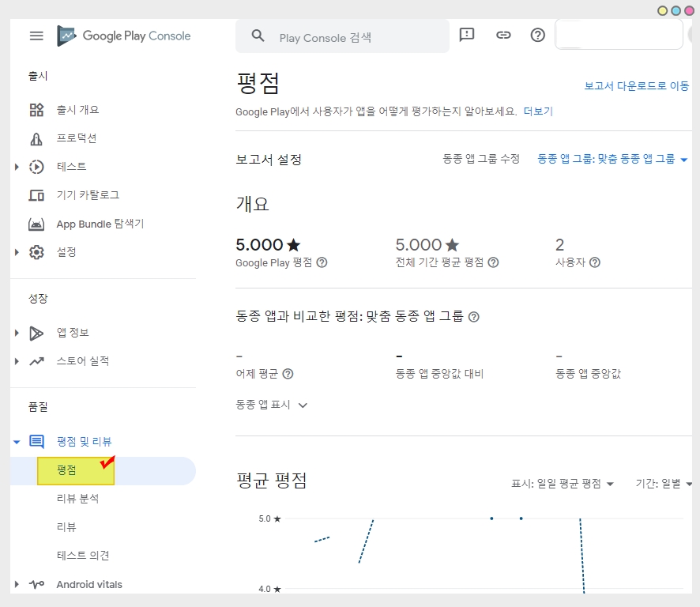Click the 평점 및 리뷰 comment icon
Viewport: 700px width, 607px height.
36,442
